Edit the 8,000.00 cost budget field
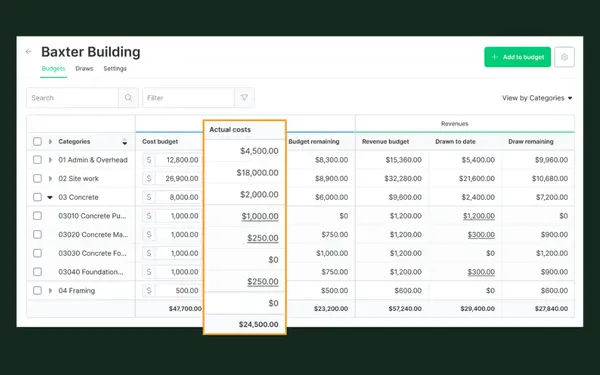The image size is (600, 375). (178, 197)
